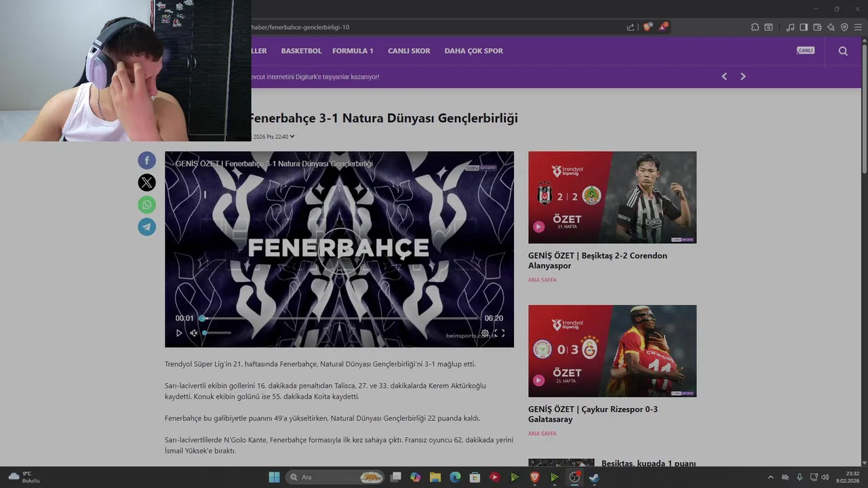Open the browser hamburger menu
The image size is (868, 488).
point(858,27)
